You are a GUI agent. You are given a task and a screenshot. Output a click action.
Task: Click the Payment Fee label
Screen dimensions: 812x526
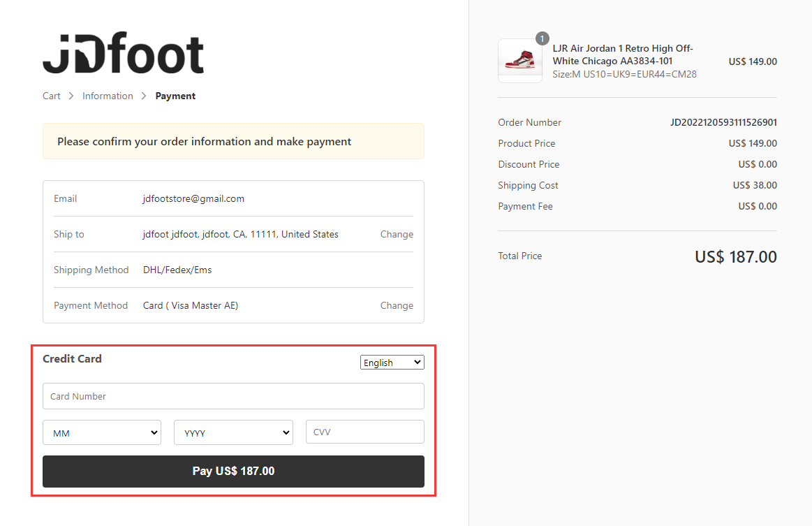coord(525,206)
